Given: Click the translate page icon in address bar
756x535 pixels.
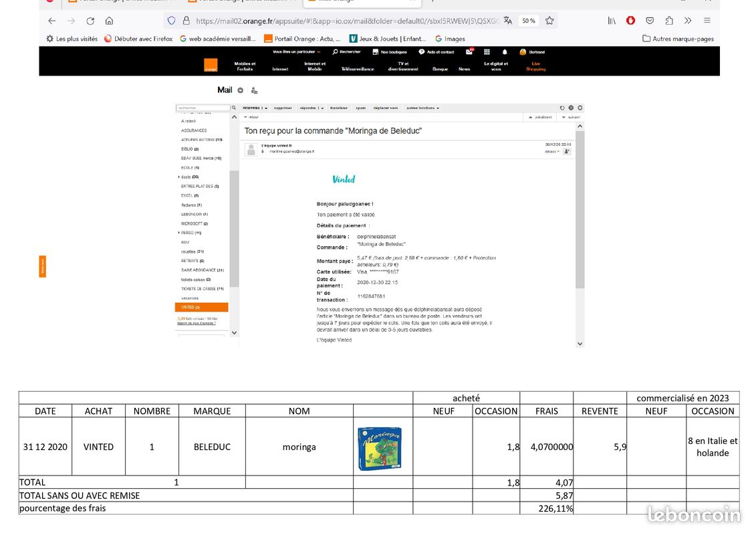Looking at the screenshot, I should click(x=508, y=20).
